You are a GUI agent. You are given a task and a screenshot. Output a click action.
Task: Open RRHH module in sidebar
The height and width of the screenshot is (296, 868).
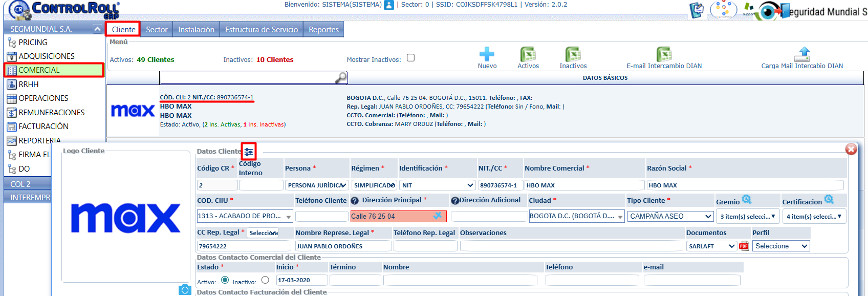[29, 84]
